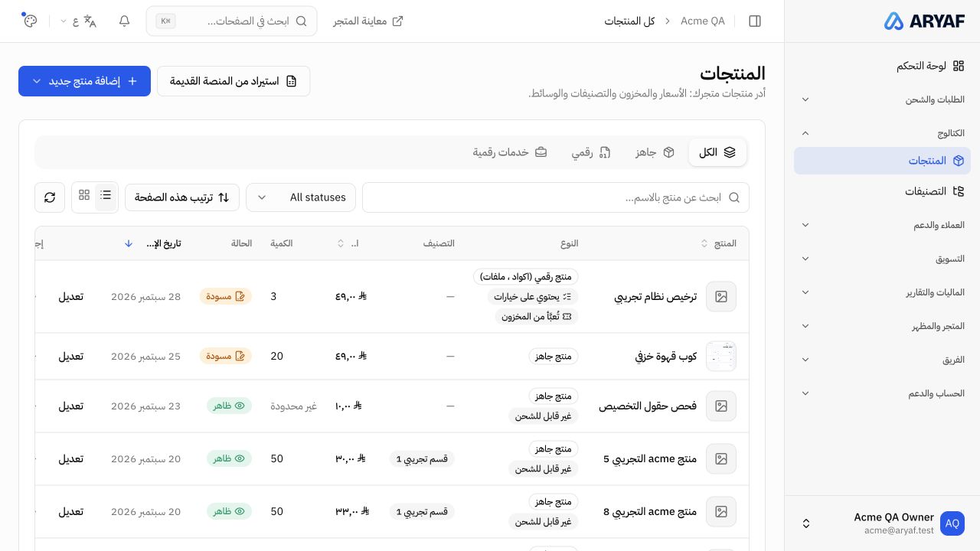This screenshot has width=980, height=551.
Task: Select the جاهز tab
Action: (x=655, y=152)
